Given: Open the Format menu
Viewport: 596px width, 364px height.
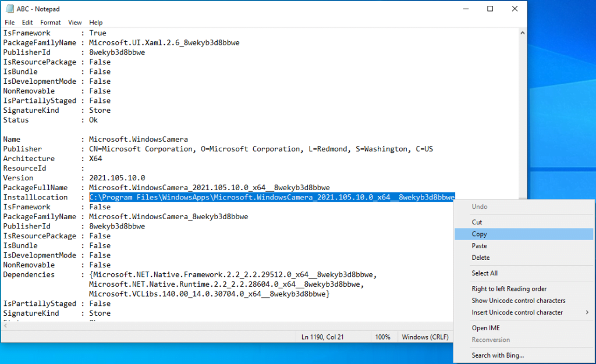Looking at the screenshot, I should pyautogui.click(x=50, y=22).
